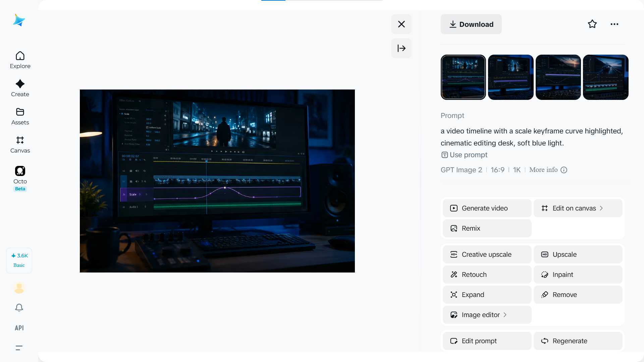Open the API link in sidebar
Screen dimensions: 644x362
19,328
